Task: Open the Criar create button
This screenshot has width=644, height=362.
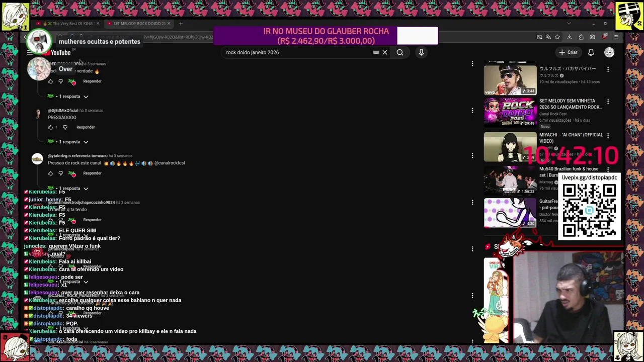Action: (568, 52)
